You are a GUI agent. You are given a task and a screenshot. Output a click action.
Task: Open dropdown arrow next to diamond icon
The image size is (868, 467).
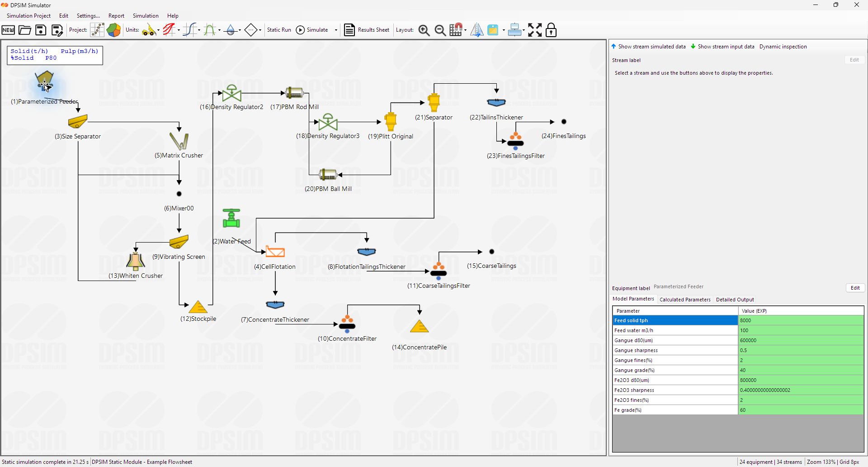(260, 30)
